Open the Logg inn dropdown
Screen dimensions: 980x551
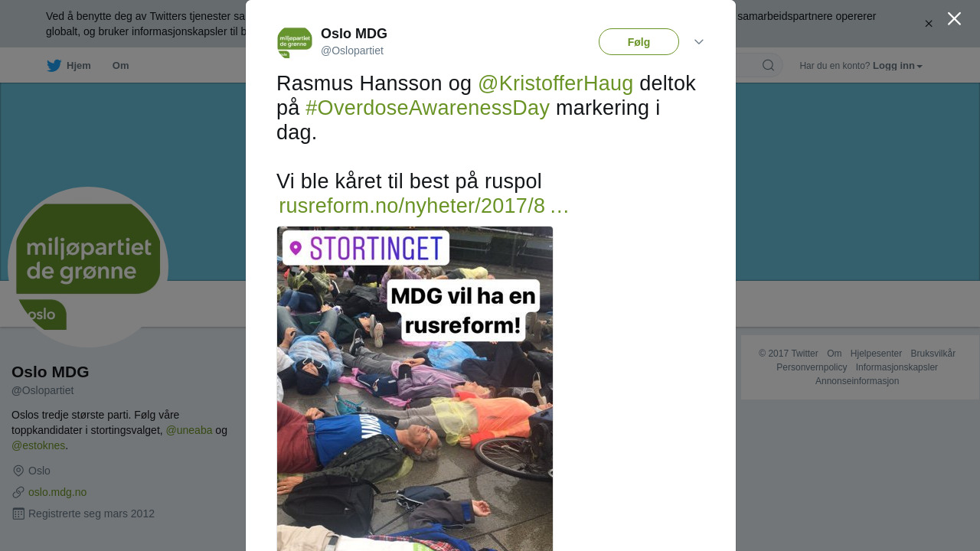[x=897, y=66]
